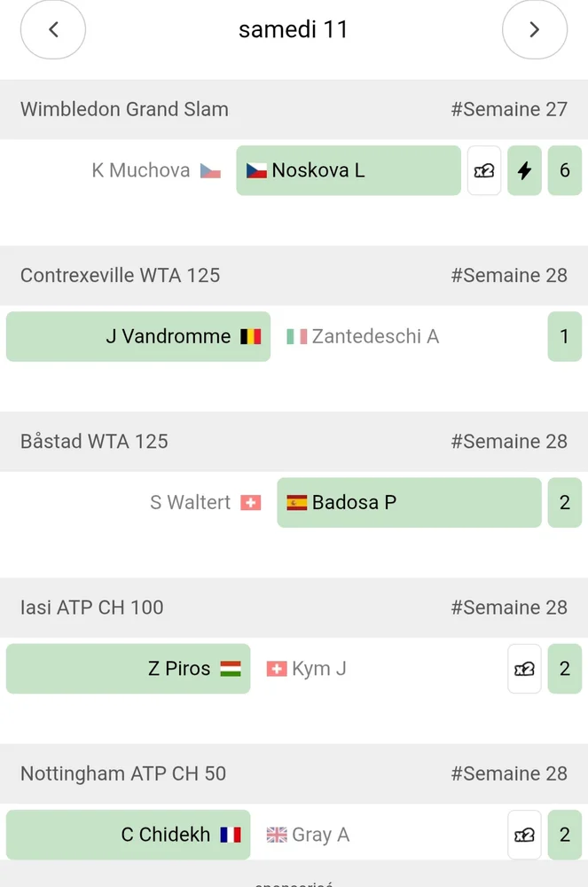Open Båstad WTA 125 tournament header
The width and height of the screenshot is (588, 887).
(294, 441)
